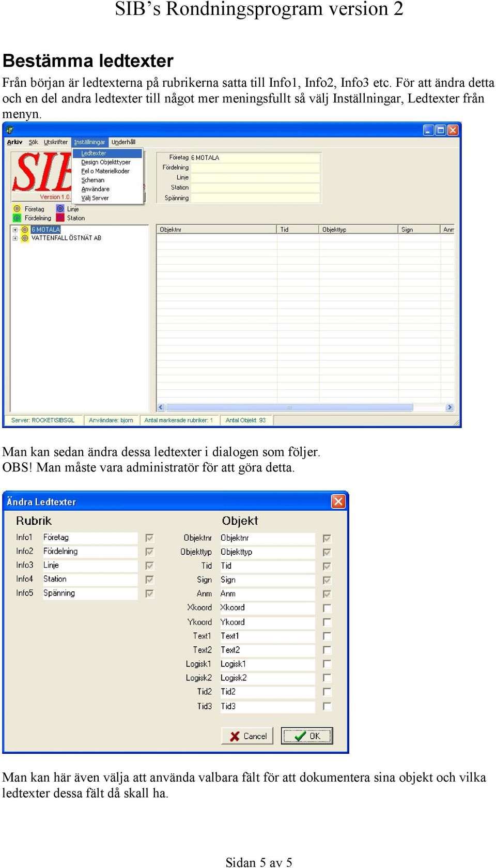Toggle the Info3 Linje checkbox
Viewport: 496px width, 868px height.
[x=149, y=566]
